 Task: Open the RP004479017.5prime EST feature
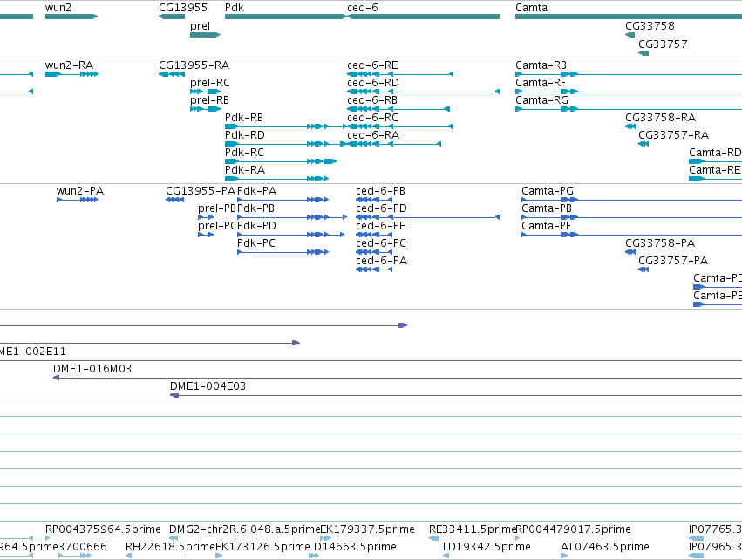[x=518, y=538]
